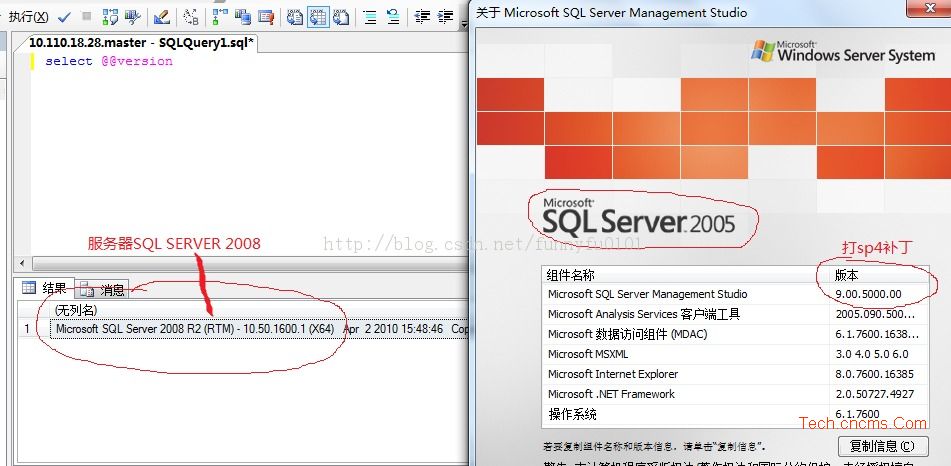Toggle Include Actual Execution Plan
Image resolution: width=951 pixels, height=466 pixels.
[x=220, y=16]
